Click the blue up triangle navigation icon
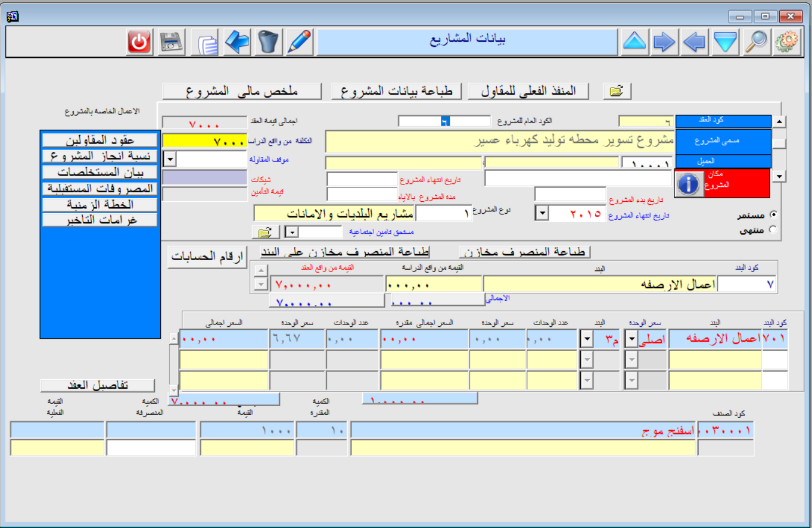Viewport: 812px width, 528px height. pos(634,42)
